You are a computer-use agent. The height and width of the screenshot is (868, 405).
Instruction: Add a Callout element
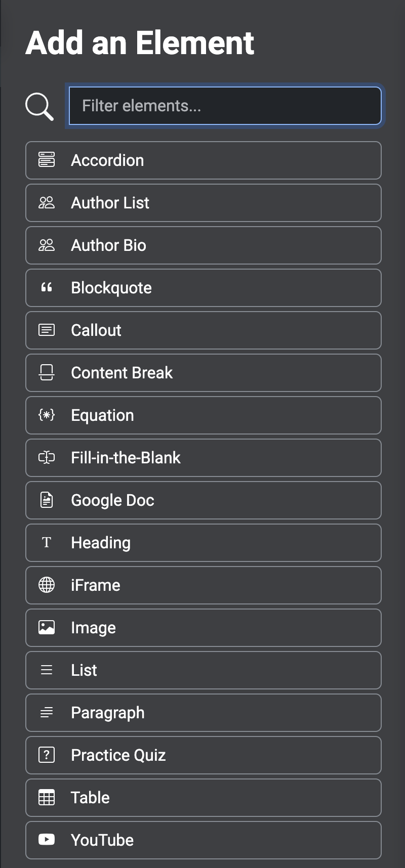[x=203, y=330]
